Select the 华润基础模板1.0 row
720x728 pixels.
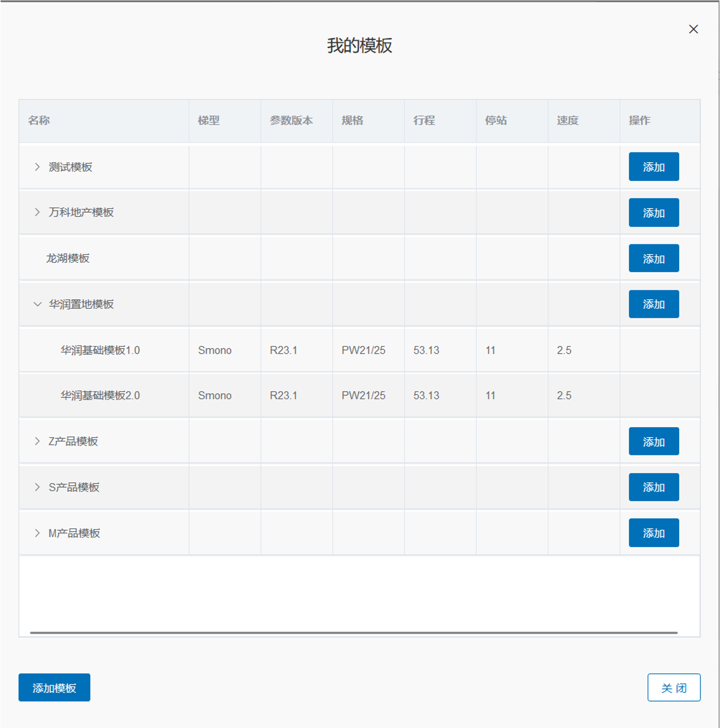pyautogui.click(x=100, y=350)
